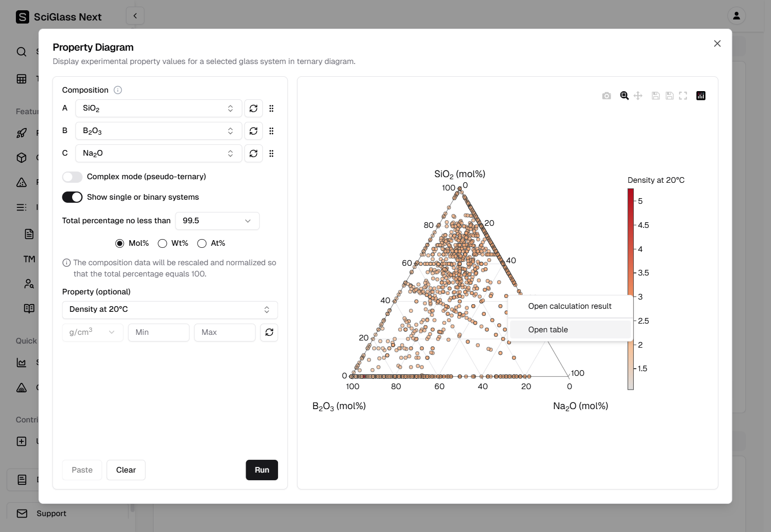This screenshot has height=532, width=771.
Task: Click the drag handle for component C row
Action: pos(271,154)
